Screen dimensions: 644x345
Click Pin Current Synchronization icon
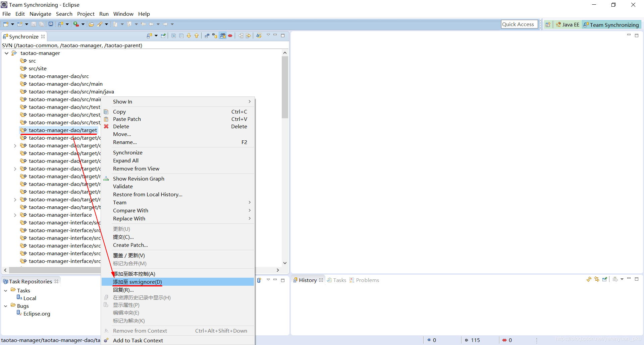coord(163,36)
